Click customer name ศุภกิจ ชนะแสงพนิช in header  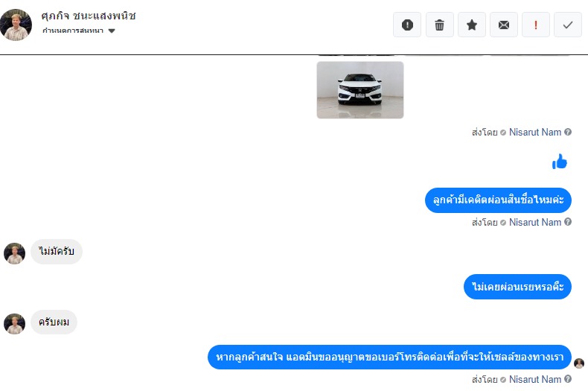(x=89, y=16)
